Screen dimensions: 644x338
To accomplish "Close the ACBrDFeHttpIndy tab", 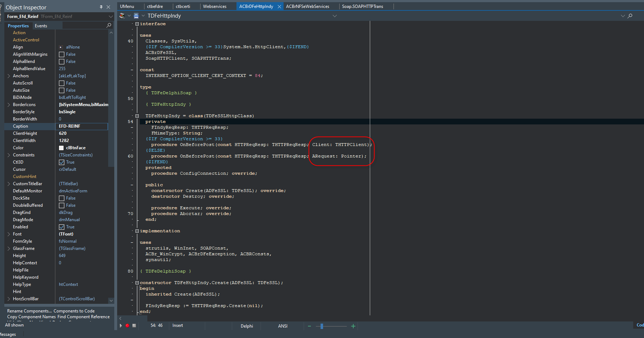I will pyautogui.click(x=279, y=6).
